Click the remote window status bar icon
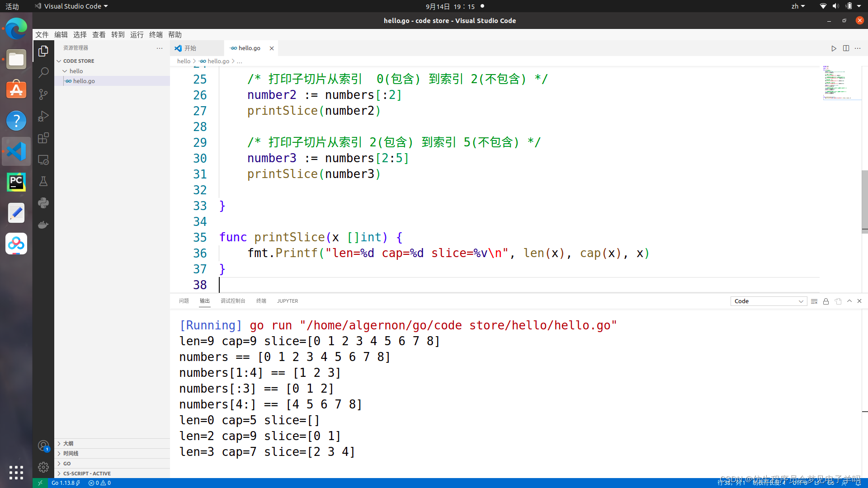The width and height of the screenshot is (868, 488). tap(40, 483)
